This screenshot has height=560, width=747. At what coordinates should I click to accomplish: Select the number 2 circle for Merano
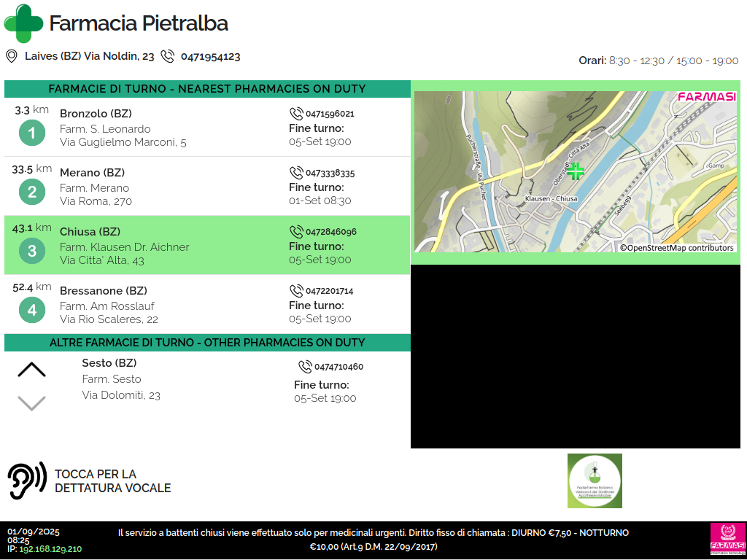point(31,192)
